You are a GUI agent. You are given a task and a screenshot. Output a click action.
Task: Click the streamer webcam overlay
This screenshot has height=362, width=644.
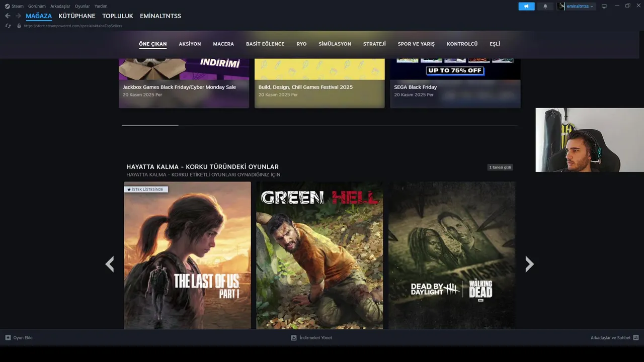tap(590, 140)
